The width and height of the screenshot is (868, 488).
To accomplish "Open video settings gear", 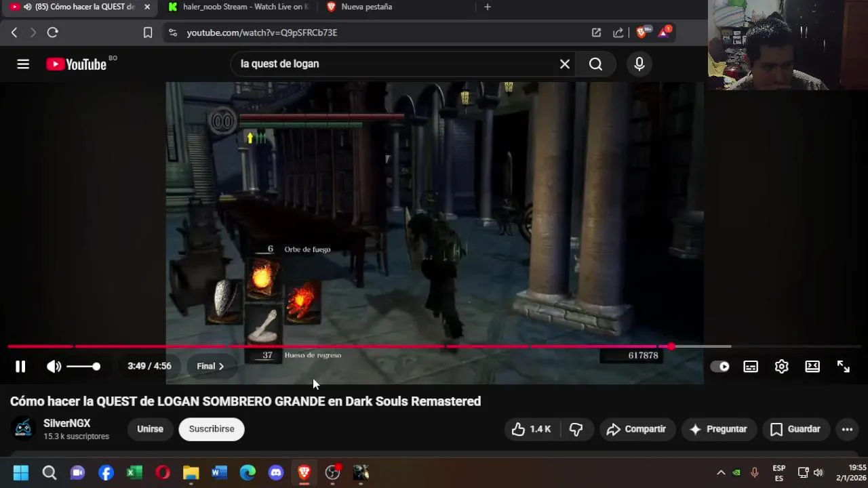I will coord(782,367).
